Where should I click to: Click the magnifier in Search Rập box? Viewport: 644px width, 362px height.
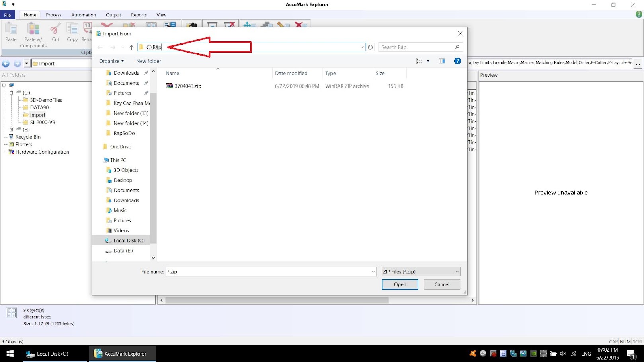457,47
